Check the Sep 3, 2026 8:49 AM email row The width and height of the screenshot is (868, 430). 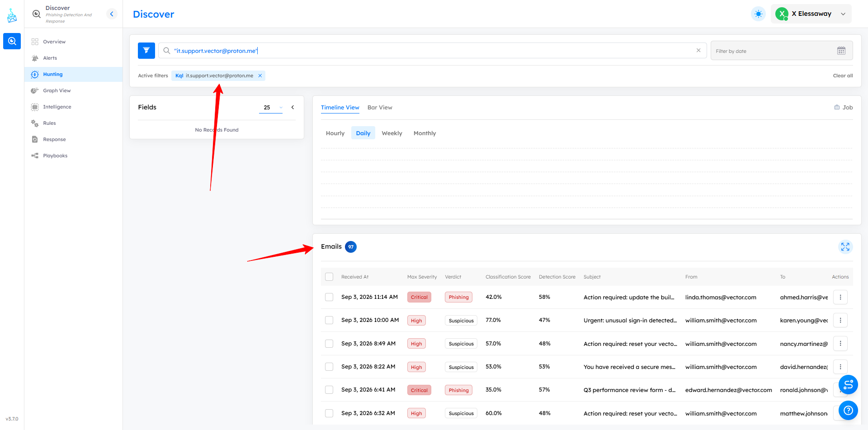[329, 344]
